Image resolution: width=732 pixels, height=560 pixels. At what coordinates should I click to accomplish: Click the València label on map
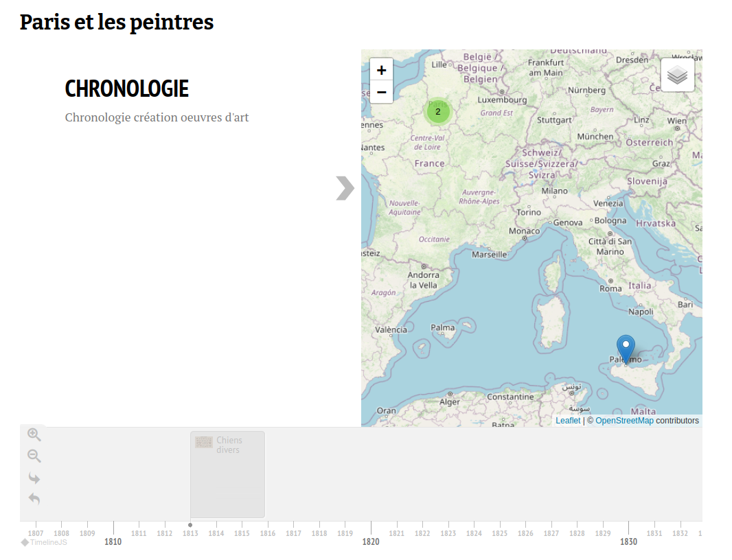tap(391, 329)
